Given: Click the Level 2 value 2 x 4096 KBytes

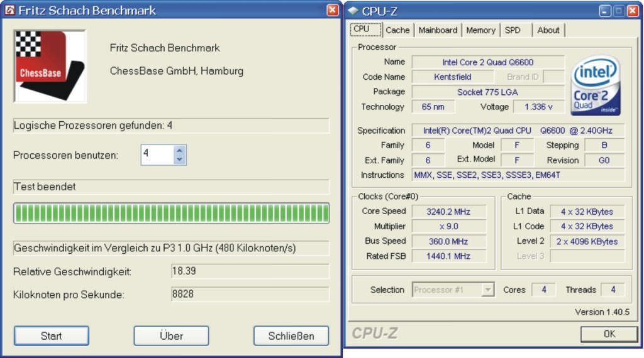Looking at the screenshot, I should [587, 241].
